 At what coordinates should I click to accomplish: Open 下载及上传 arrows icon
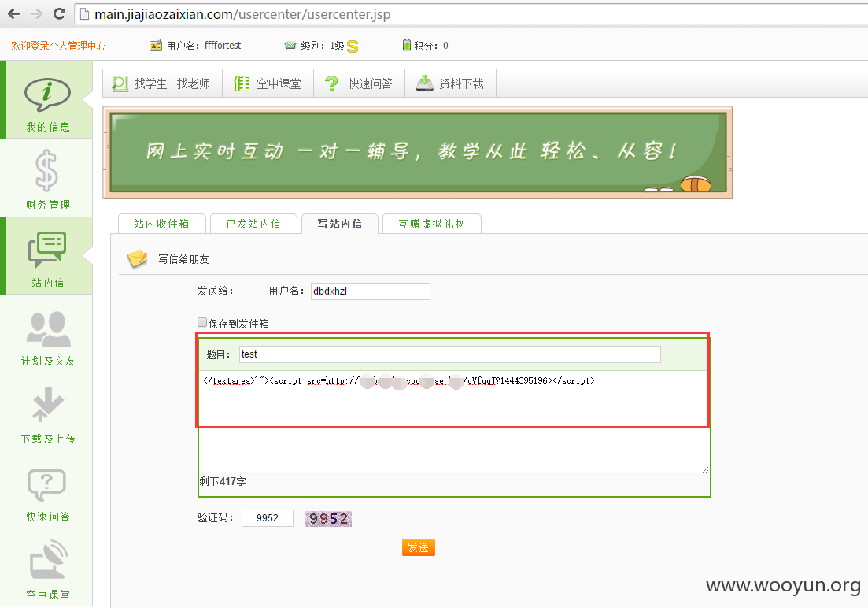click(x=47, y=405)
